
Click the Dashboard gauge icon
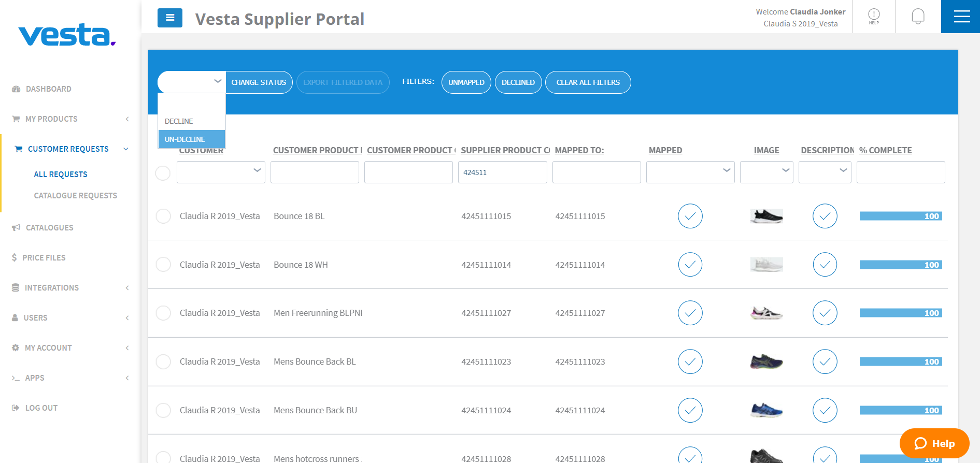coord(16,89)
